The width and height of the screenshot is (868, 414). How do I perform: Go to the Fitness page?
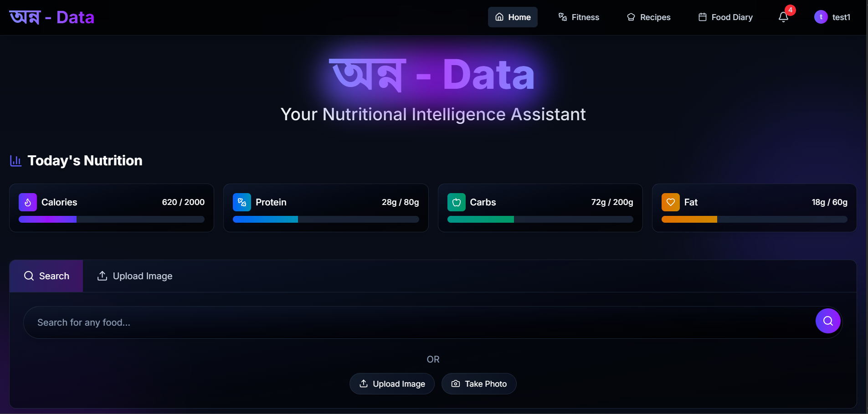click(x=579, y=17)
